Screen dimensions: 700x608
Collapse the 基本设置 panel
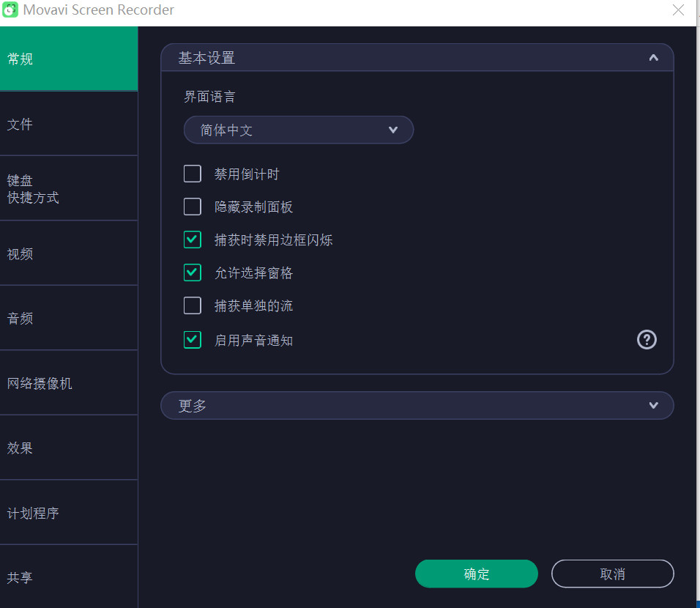click(652, 57)
